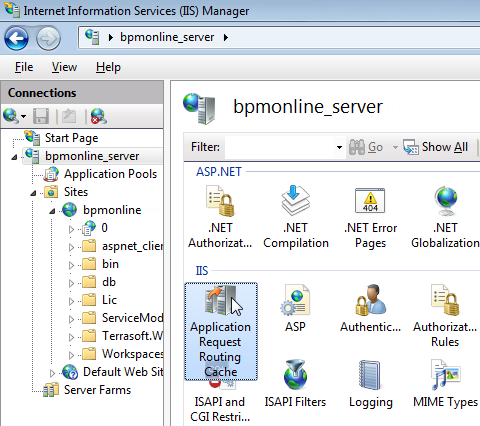Collapse the Sites tree node
Viewport: 480px width, 426px height.
(33, 193)
